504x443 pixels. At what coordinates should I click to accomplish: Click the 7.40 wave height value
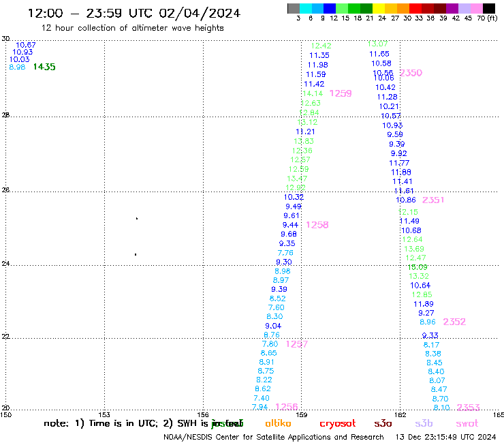pos(262,398)
